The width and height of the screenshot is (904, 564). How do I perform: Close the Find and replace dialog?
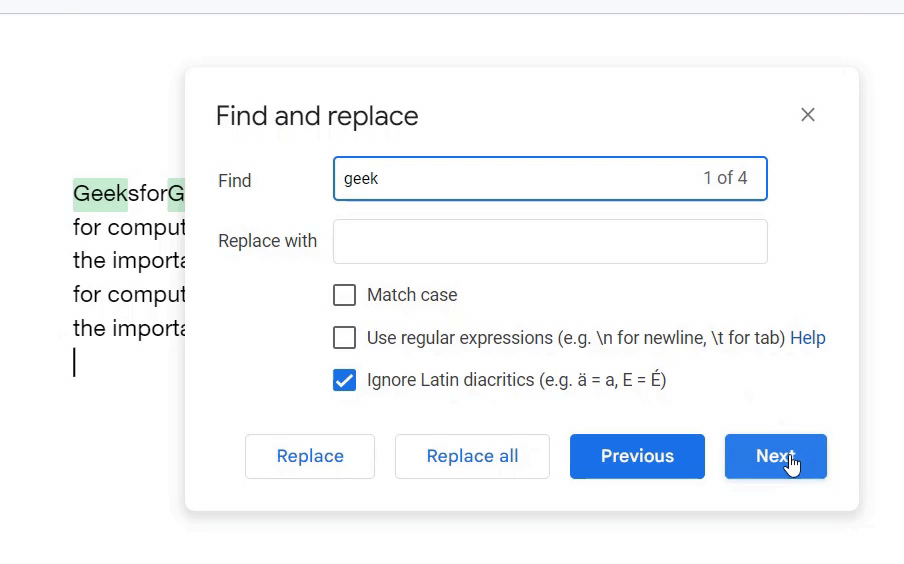click(x=808, y=115)
